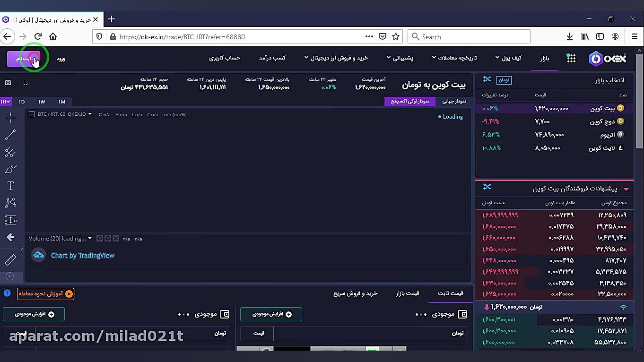Select the pitchfork drawing tool
Viewport: 644px width, 362px height.
coord(10,152)
